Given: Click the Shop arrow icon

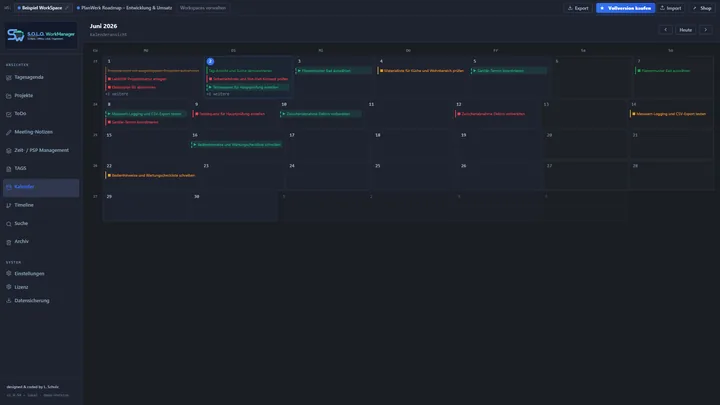Looking at the screenshot, I should coord(695,8).
